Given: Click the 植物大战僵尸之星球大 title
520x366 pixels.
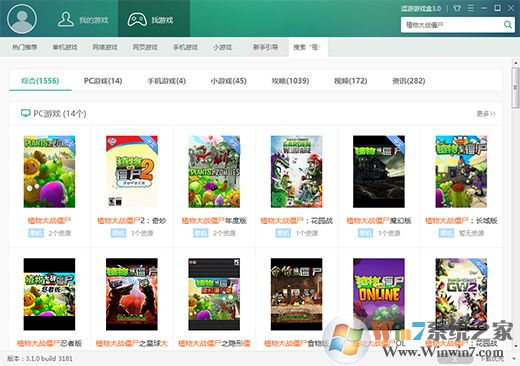Looking at the screenshot, I should pos(132,343).
